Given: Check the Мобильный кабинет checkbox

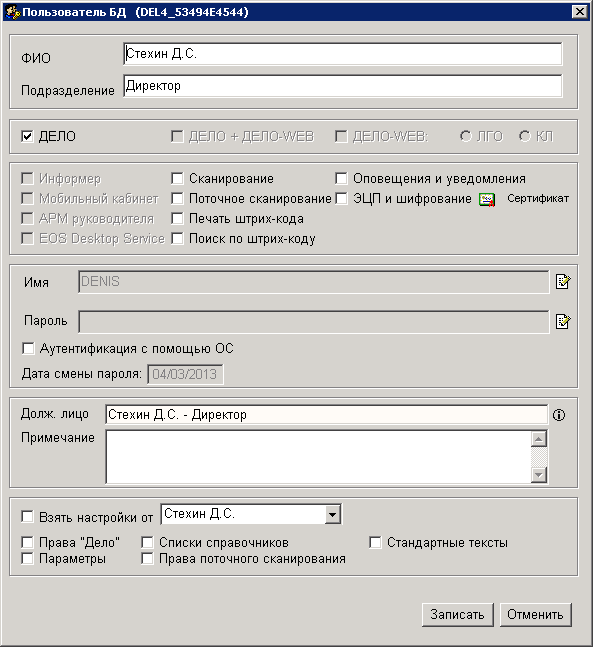Looking at the screenshot, I should click(27, 198).
